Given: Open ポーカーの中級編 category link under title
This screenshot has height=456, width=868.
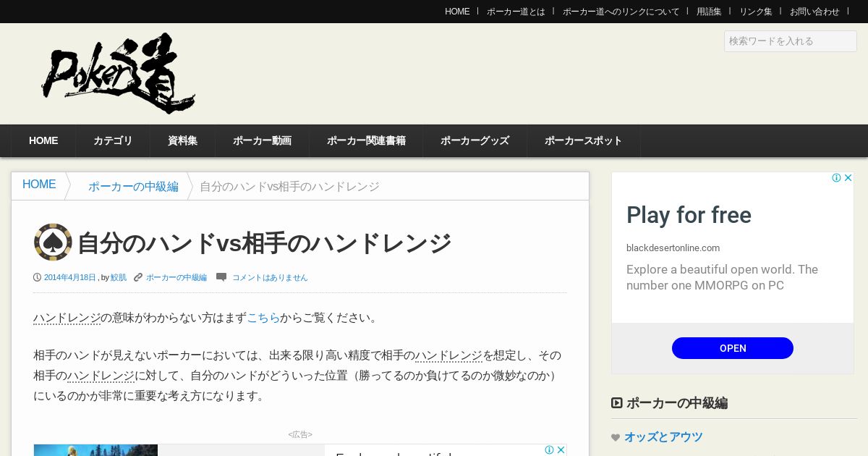Looking at the screenshot, I should pos(176,277).
